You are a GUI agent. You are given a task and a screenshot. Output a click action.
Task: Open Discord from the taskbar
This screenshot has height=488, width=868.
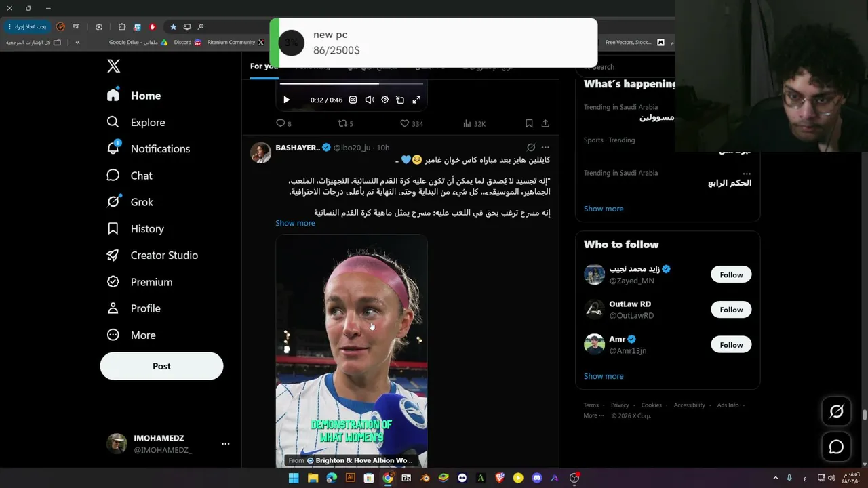pos(537,478)
